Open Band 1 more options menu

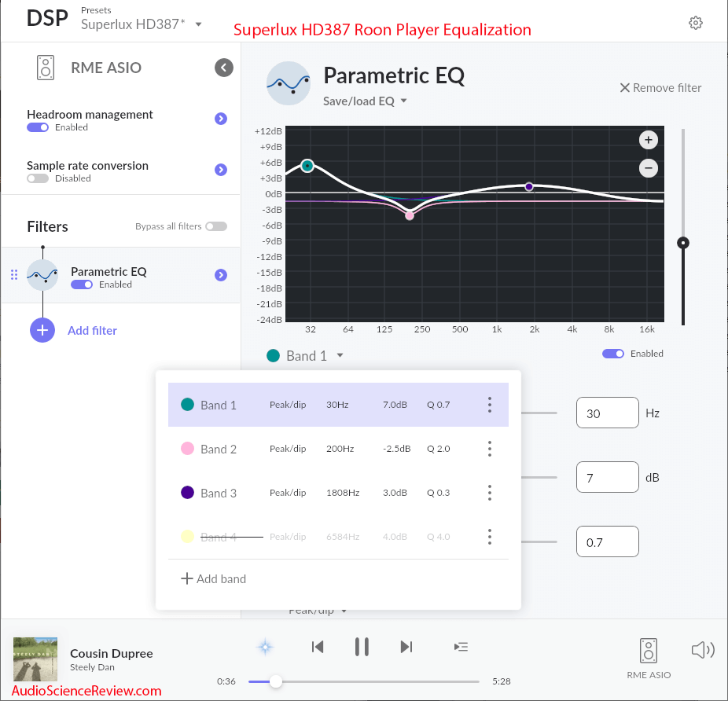tap(489, 405)
